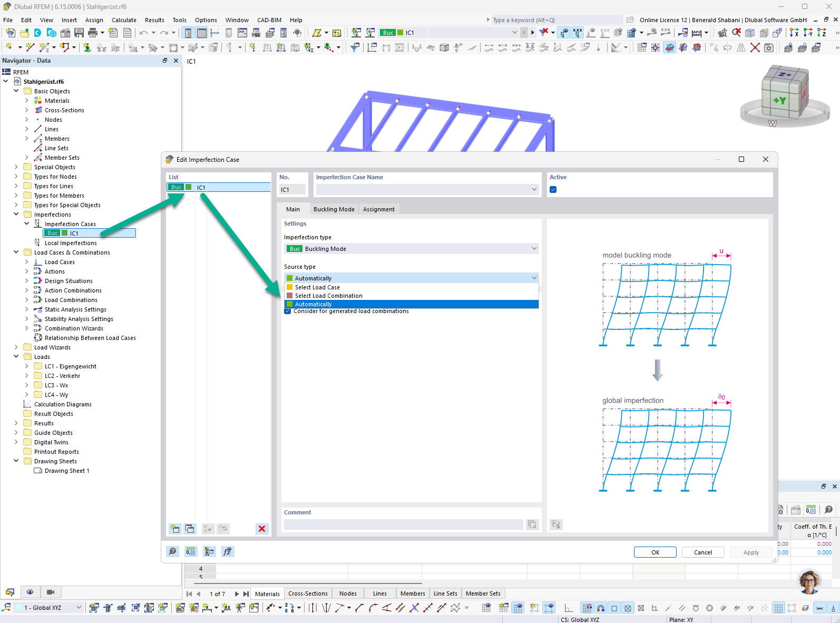
Task: Toggle grid snap icon in bottom toolbar
Action: point(587,608)
